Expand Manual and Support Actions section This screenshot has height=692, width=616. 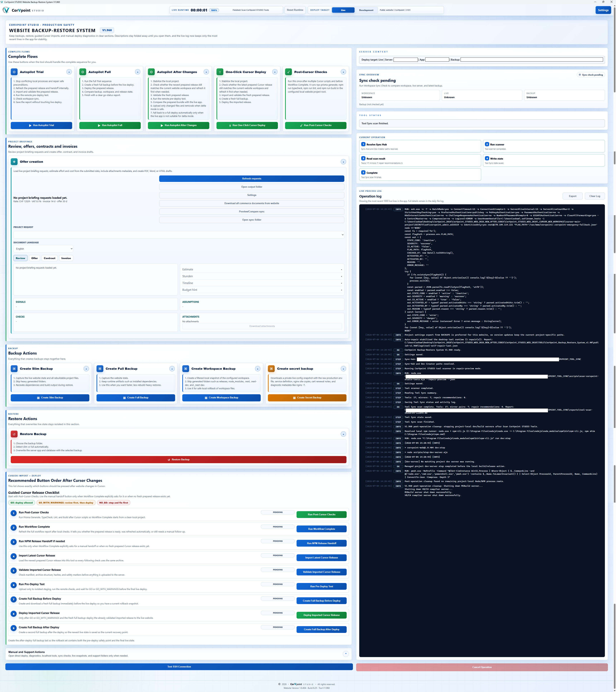coord(346,654)
